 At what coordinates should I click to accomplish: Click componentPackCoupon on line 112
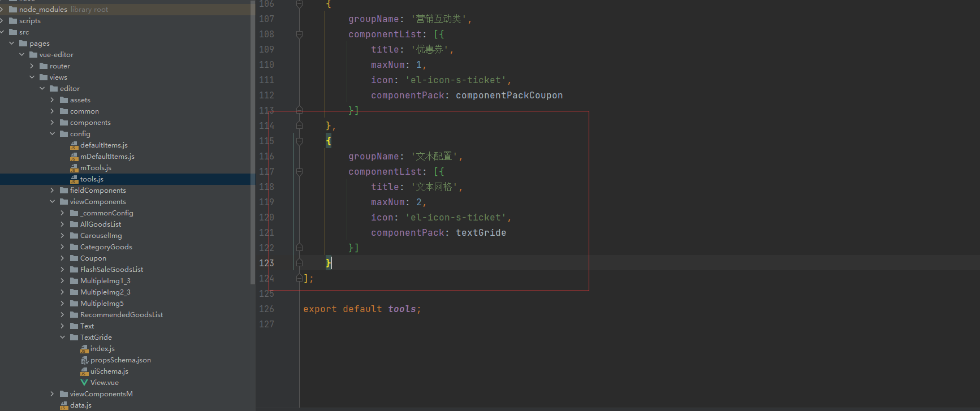tap(509, 96)
